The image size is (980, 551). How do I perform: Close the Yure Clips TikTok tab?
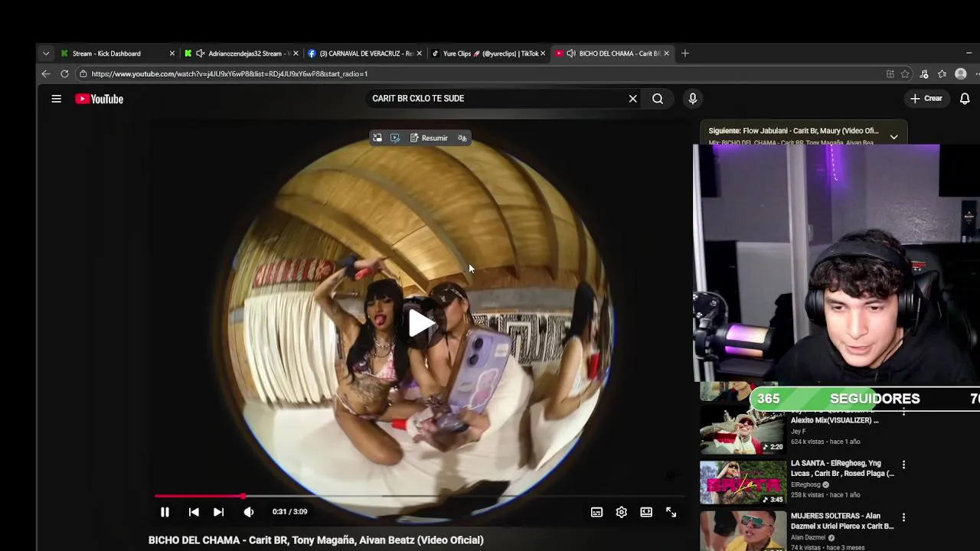pyautogui.click(x=543, y=54)
